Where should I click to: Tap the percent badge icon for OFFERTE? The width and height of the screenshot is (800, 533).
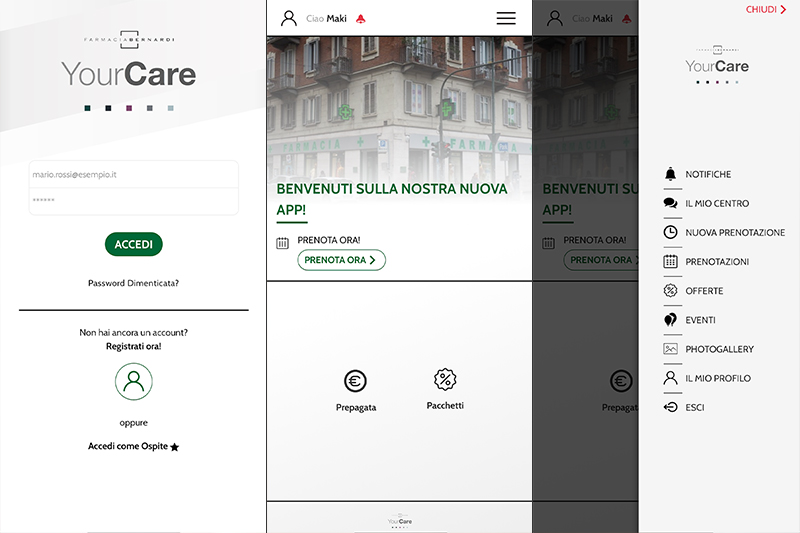click(x=670, y=290)
